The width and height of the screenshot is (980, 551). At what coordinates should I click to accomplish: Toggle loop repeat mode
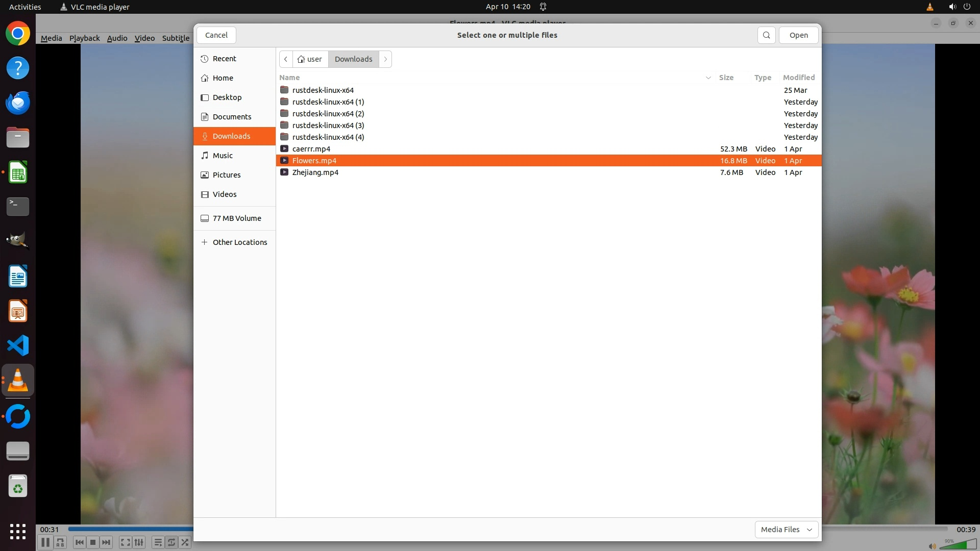click(x=171, y=542)
